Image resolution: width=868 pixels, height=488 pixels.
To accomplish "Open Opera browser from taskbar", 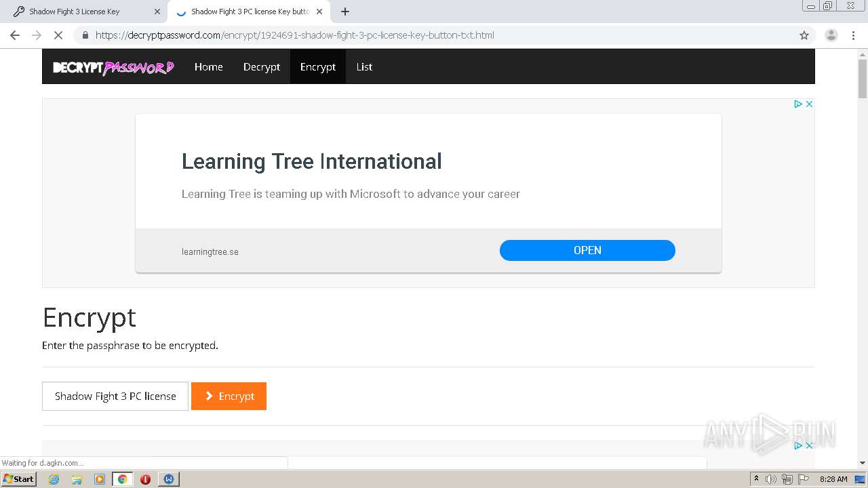I will [x=145, y=479].
